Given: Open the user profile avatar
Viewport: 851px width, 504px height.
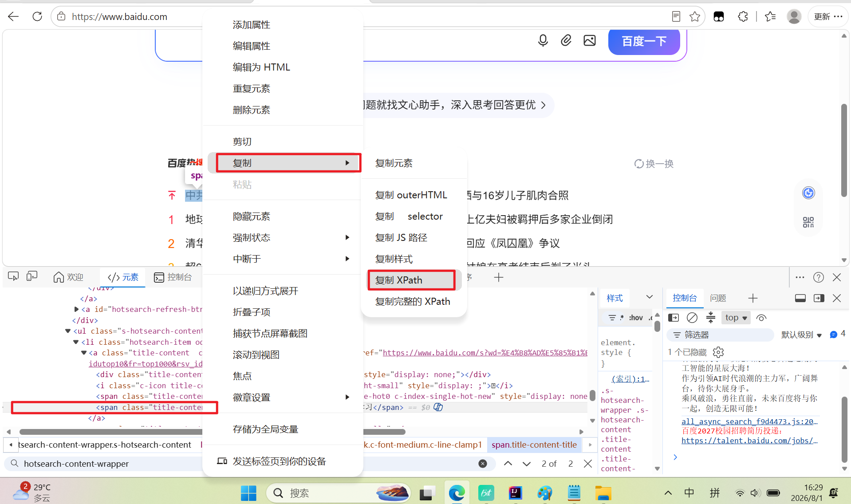Looking at the screenshot, I should 794,17.
